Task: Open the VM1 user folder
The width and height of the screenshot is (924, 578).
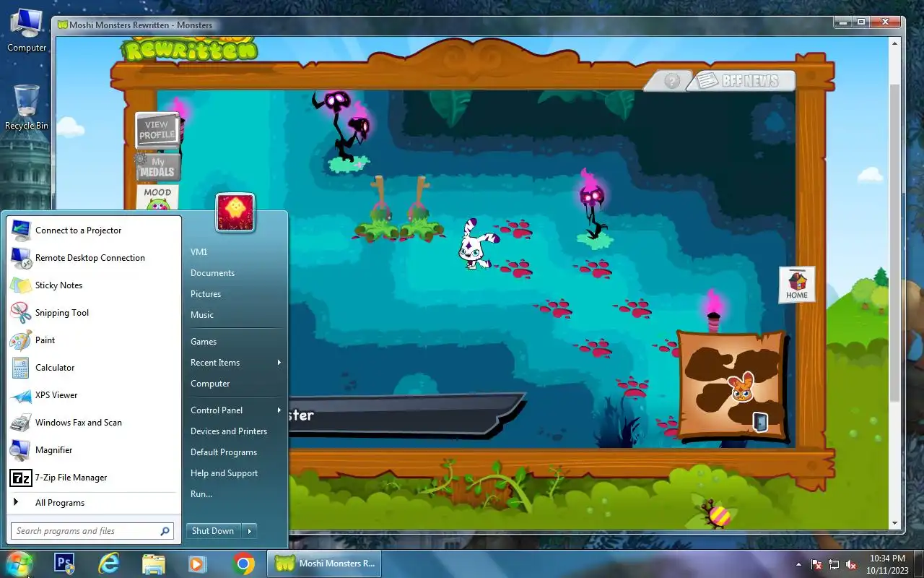Action: tap(235, 252)
